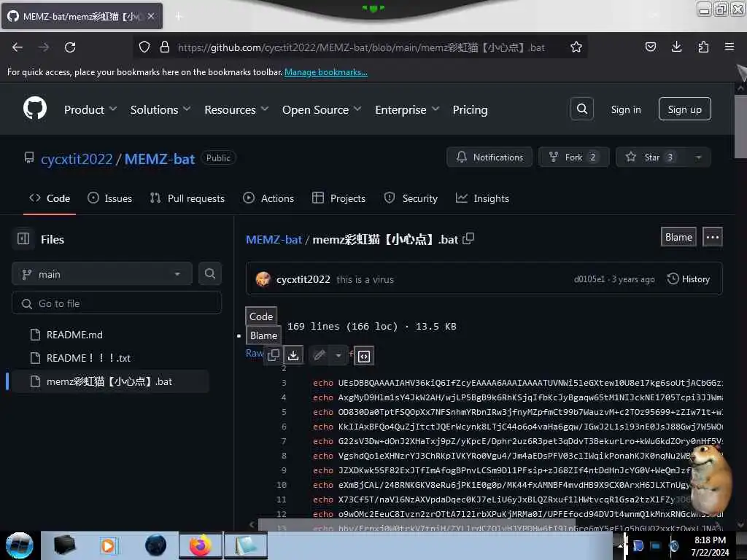Bookmark this page with star icon
747x560 pixels.
point(576,47)
